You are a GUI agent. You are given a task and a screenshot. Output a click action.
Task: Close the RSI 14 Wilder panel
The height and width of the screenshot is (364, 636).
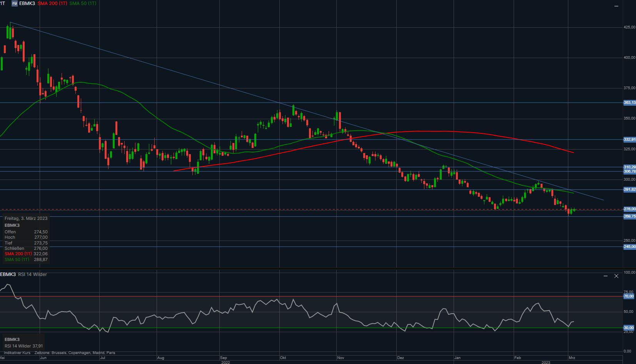pyautogui.click(x=616, y=276)
